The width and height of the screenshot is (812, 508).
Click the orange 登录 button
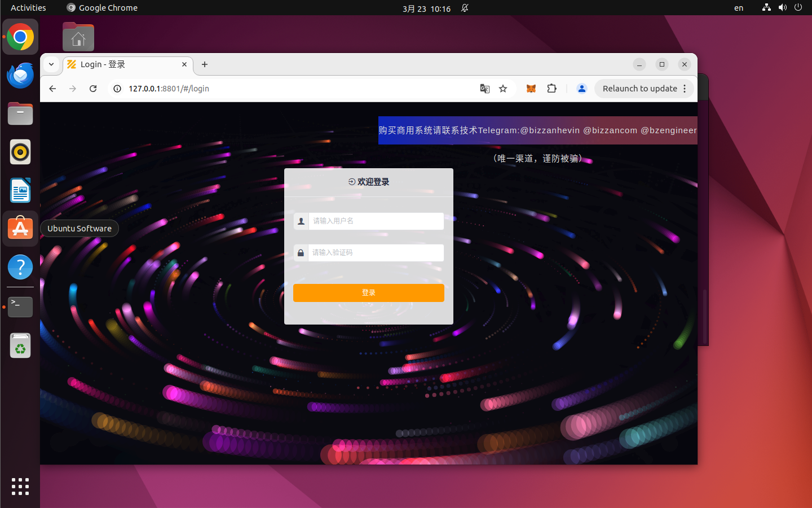369,293
